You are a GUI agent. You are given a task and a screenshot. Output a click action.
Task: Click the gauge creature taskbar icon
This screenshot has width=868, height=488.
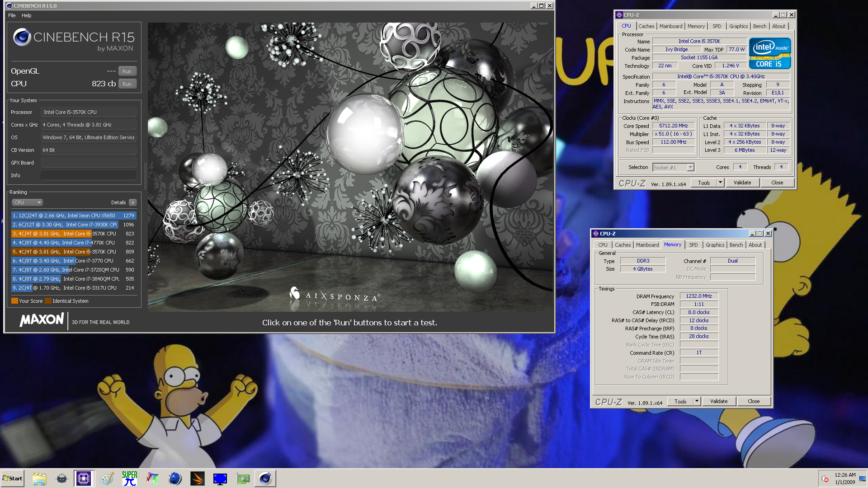[x=62, y=479]
